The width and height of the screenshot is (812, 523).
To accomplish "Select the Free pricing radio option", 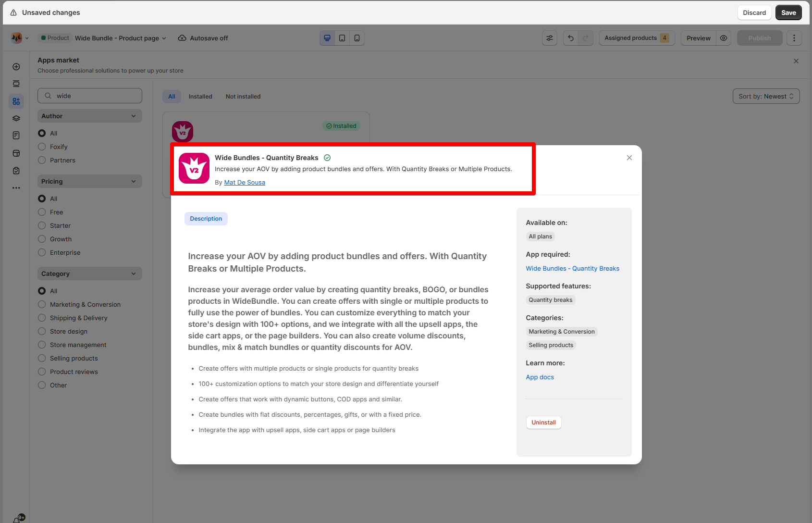I will pos(42,212).
